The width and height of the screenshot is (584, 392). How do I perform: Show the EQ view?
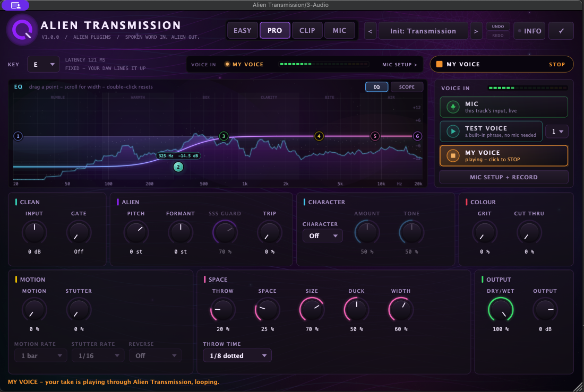coord(376,87)
